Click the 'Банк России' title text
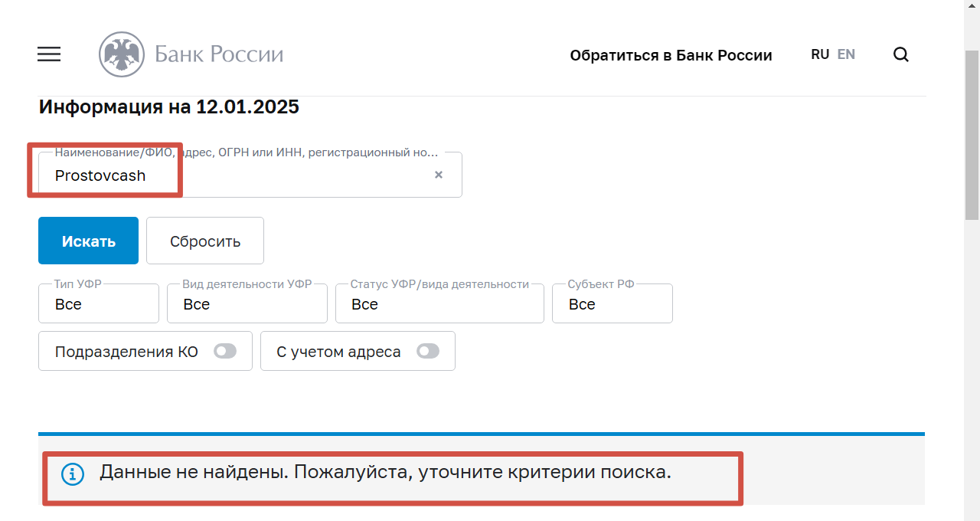This screenshot has width=980, height=521. [x=219, y=54]
